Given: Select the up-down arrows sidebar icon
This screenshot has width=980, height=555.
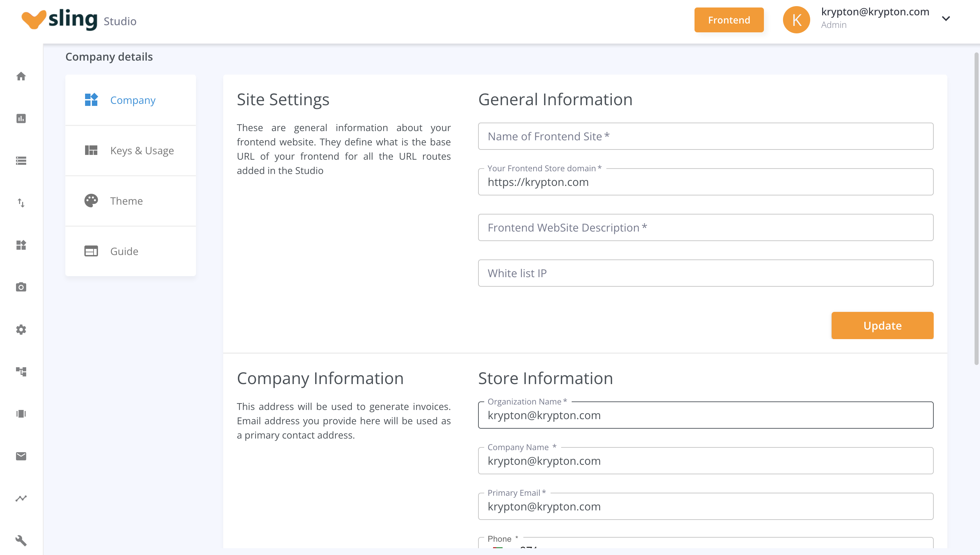Looking at the screenshot, I should [x=21, y=203].
